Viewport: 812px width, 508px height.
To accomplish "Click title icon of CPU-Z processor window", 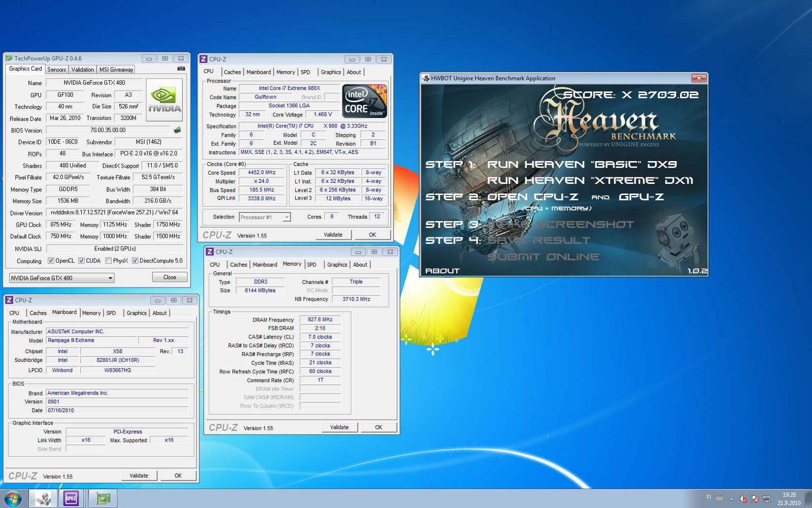I will (204, 59).
